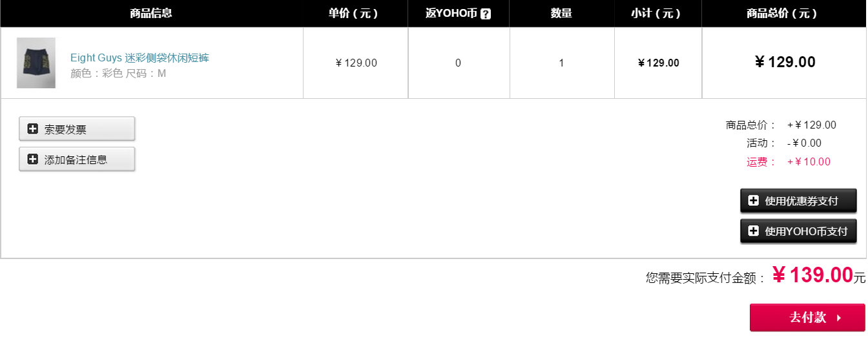Expand 使用YOHO币支付 payment option
The image size is (868, 354).
click(798, 231)
